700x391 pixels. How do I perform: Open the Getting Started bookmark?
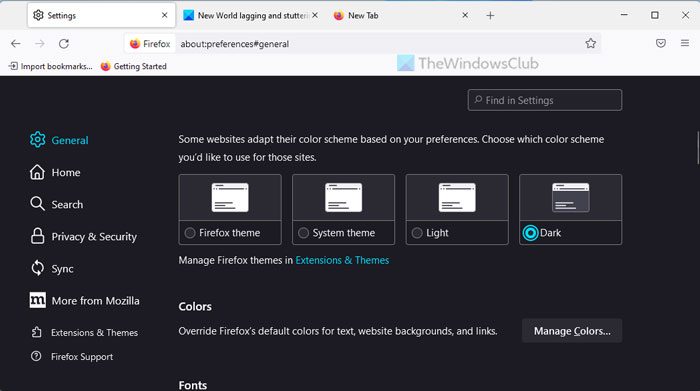point(133,66)
